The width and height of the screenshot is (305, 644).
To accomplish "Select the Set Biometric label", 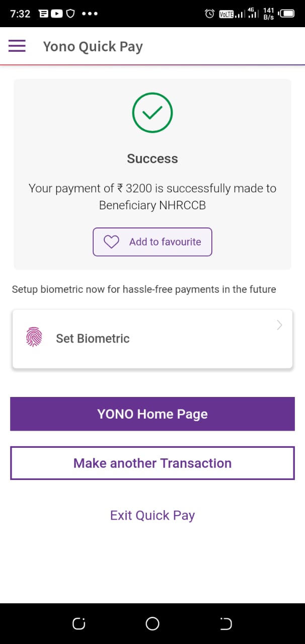I will [93, 339].
